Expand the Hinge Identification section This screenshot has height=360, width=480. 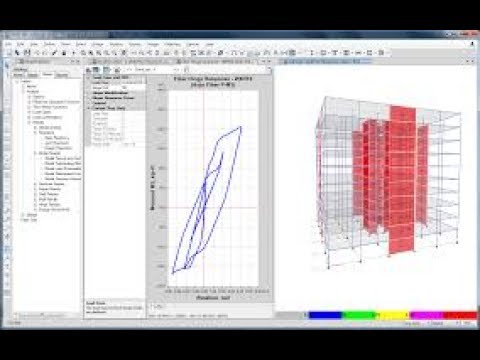pos(89,93)
